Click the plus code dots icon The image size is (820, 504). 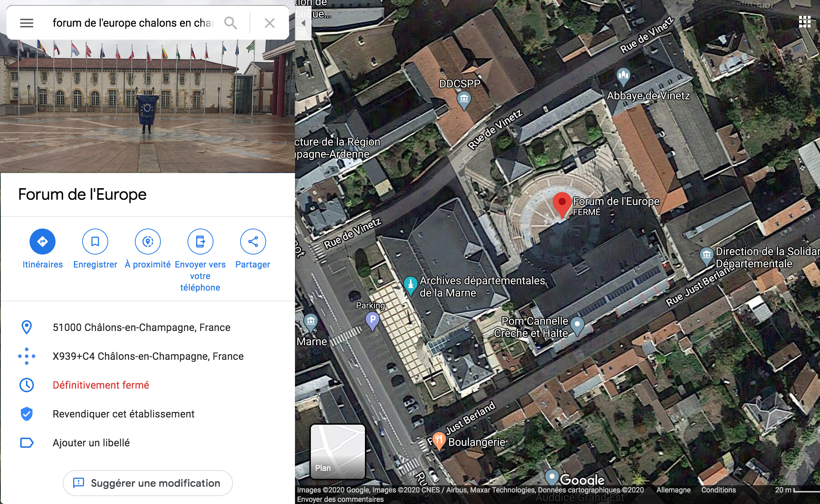27,356
